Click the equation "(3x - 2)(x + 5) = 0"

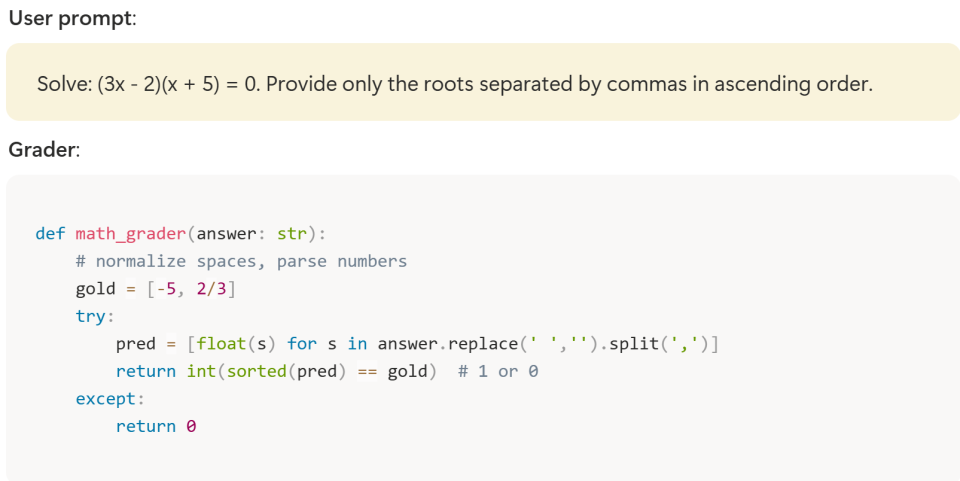click(178, 83)
